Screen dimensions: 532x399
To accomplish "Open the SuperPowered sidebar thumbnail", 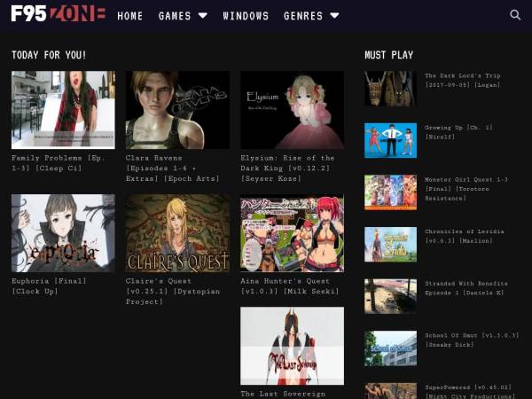I will click(390, 391).
